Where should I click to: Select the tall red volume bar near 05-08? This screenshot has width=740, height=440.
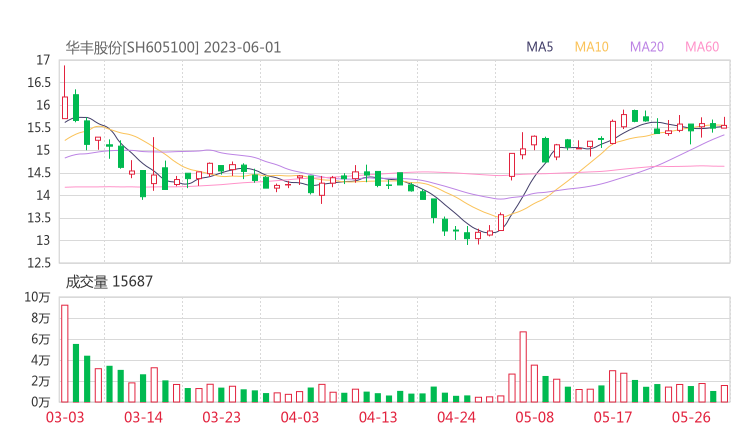[523, 367]
